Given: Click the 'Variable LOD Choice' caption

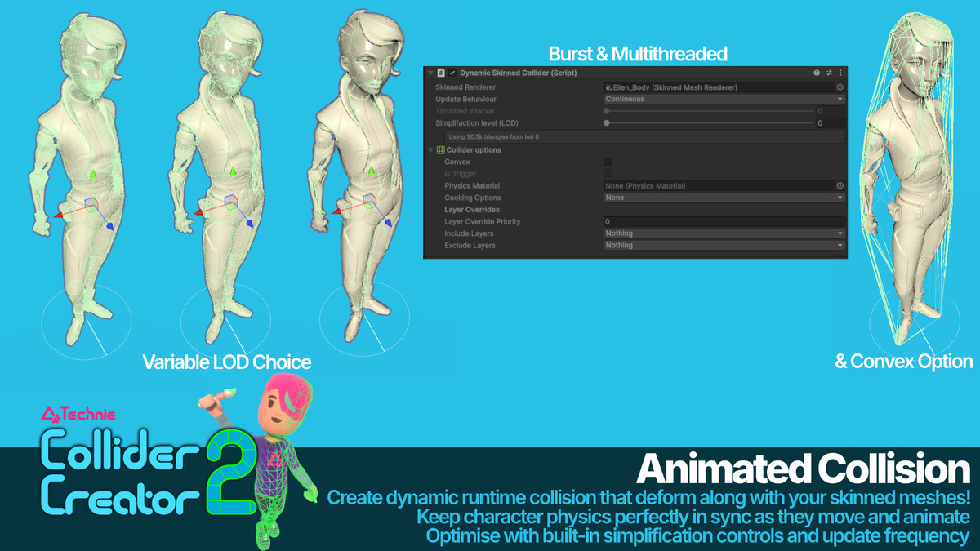Looking at the screenshot, I should 227,361.
